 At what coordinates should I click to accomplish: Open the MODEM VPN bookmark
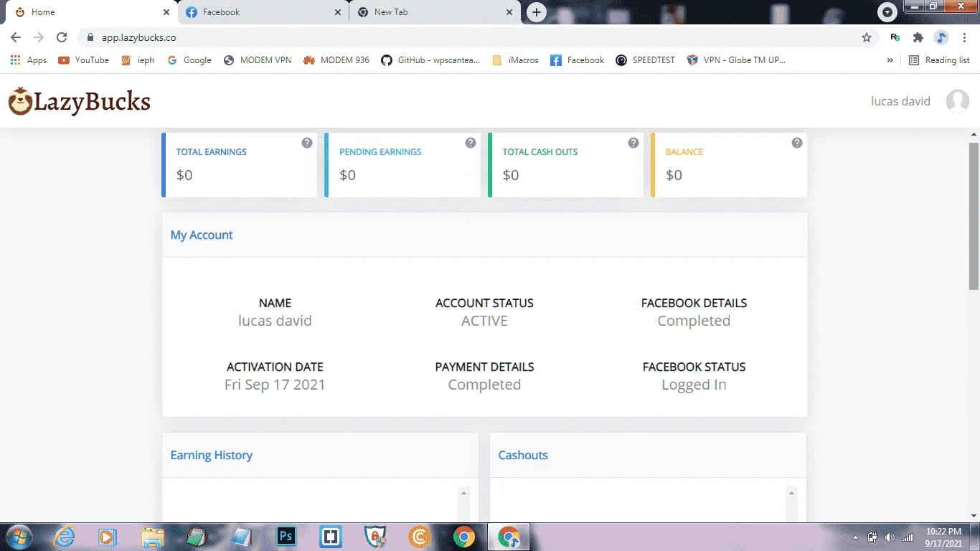tap(258, 60)
